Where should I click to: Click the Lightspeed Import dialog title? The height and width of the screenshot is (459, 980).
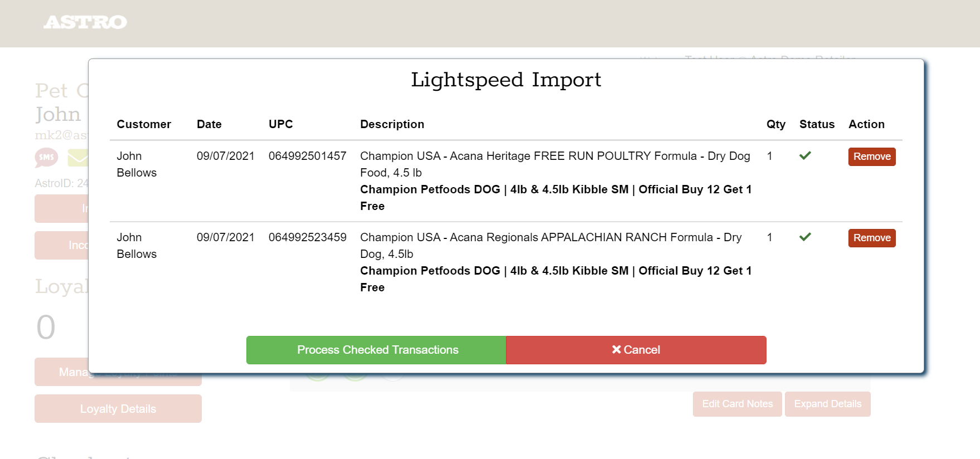coord(506,80)
